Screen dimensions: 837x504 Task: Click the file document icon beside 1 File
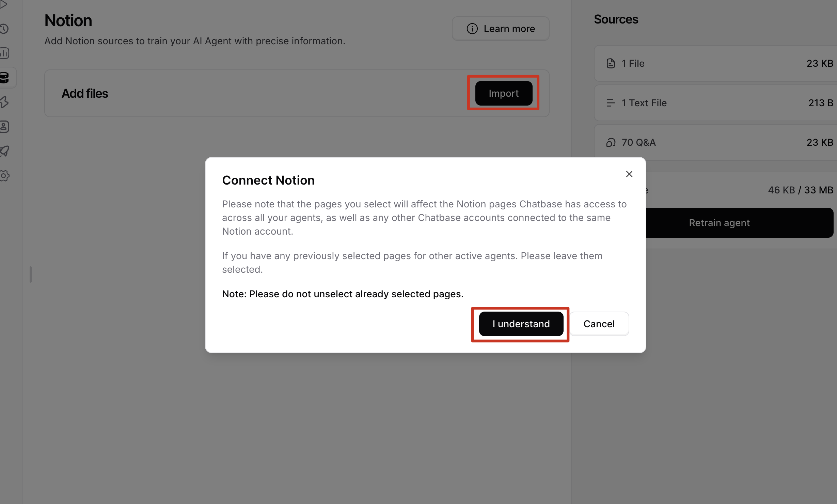611,63
